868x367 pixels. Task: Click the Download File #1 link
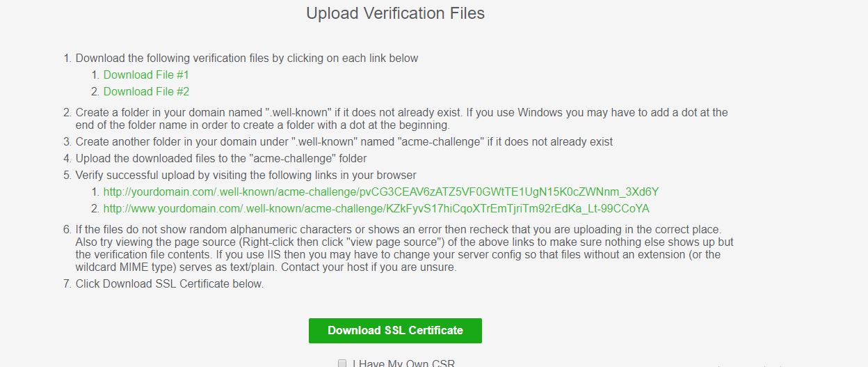tap(146, 75)
